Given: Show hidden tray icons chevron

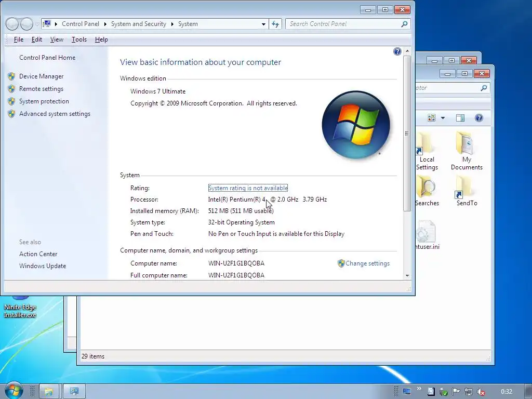Looking at the screenshot, I should pos(419,389).
